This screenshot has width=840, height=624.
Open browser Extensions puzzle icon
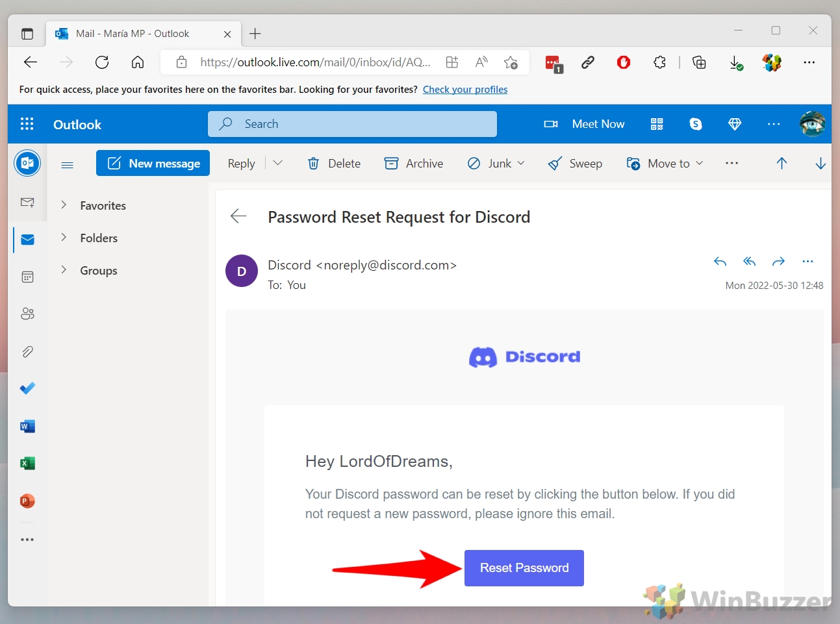(659, 62)
